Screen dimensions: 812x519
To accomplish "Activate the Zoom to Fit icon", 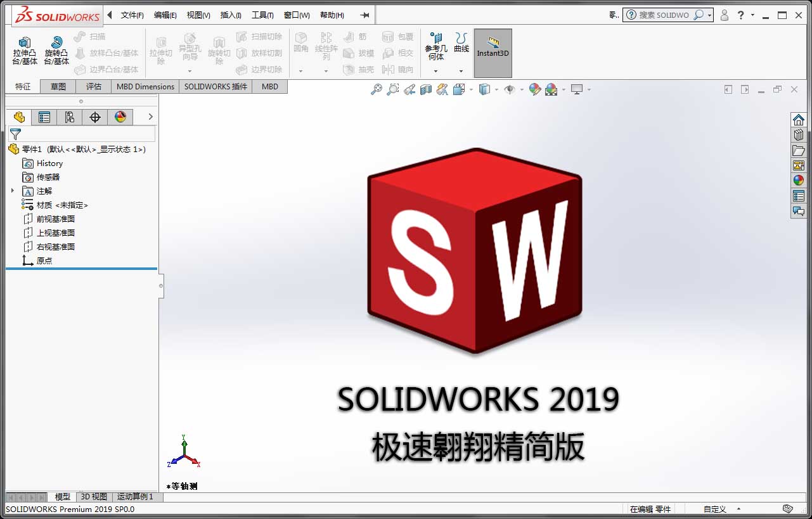I will click(x=376, y=89).
